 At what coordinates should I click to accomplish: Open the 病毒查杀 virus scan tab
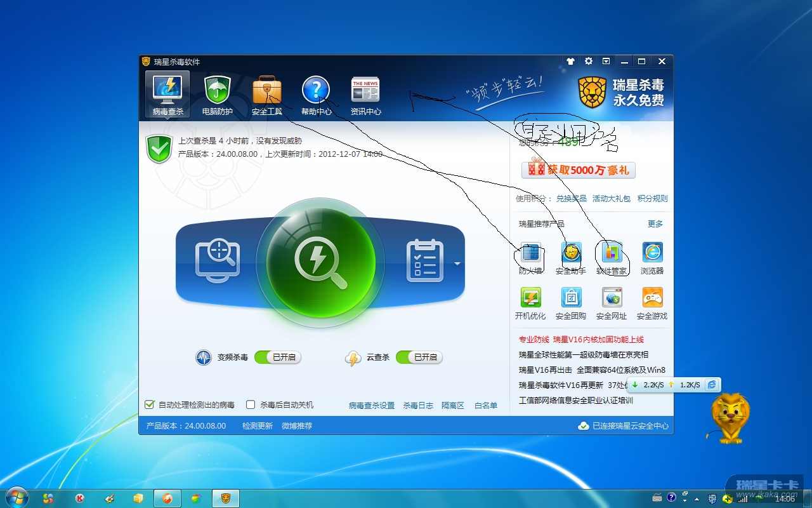pyautogui.click(x=167, y=95)
